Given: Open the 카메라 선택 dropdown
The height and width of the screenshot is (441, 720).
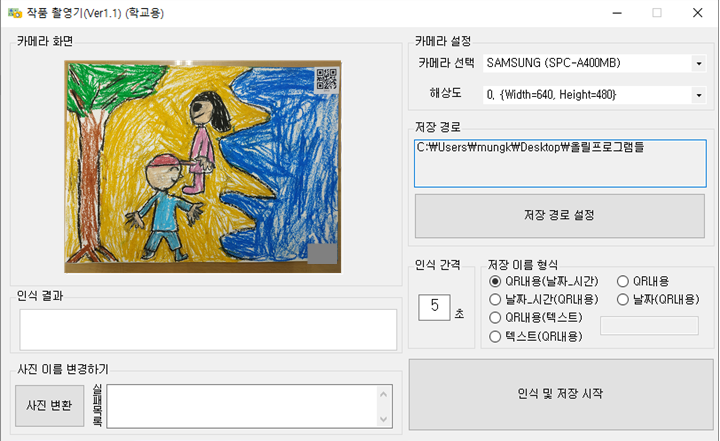Looking at the screenshot, I should [x=697, y=64].
